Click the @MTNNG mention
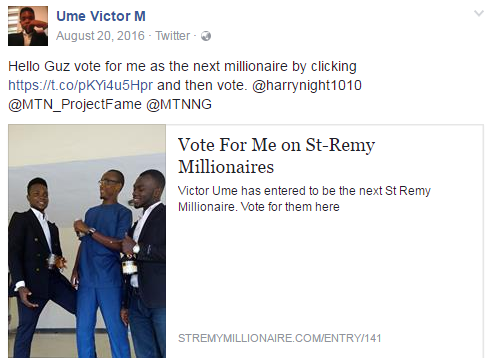The height and width of the screenshot is (363, 485). click(179, 104)
